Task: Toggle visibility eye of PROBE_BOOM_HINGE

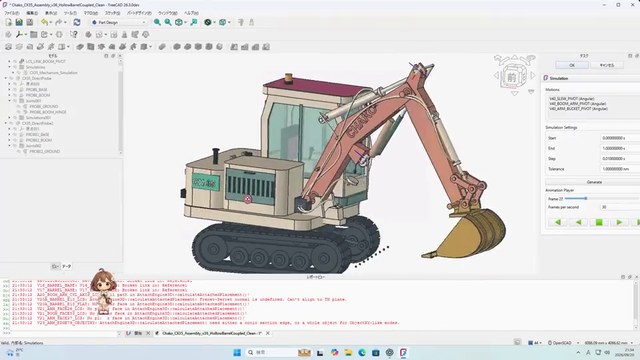Action: [19, 112]
